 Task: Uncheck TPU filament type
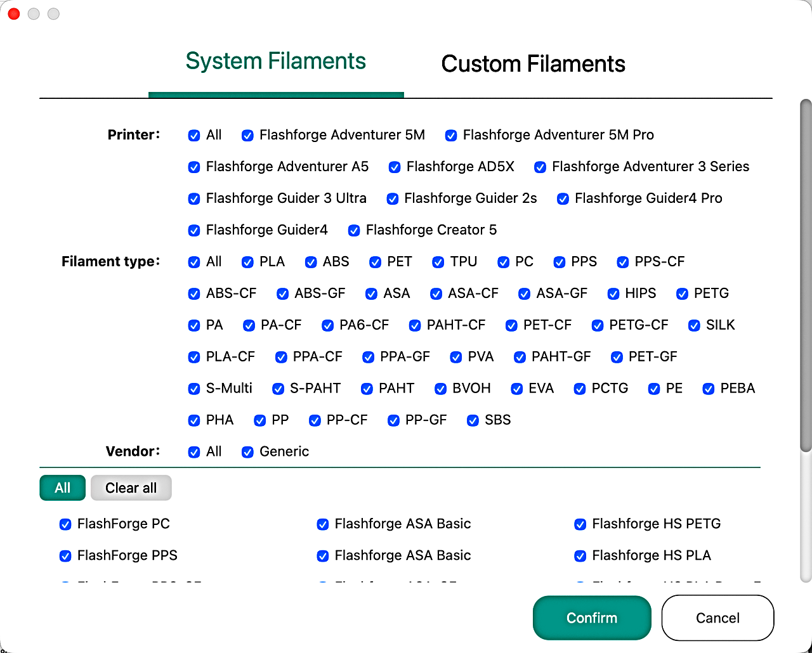pyautogui.click(x=438, y=262)
